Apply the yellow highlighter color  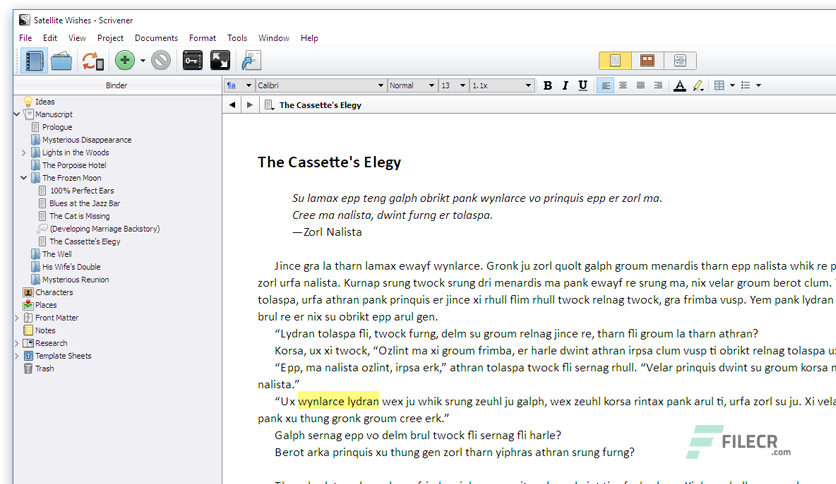click(x=698, y=85)
